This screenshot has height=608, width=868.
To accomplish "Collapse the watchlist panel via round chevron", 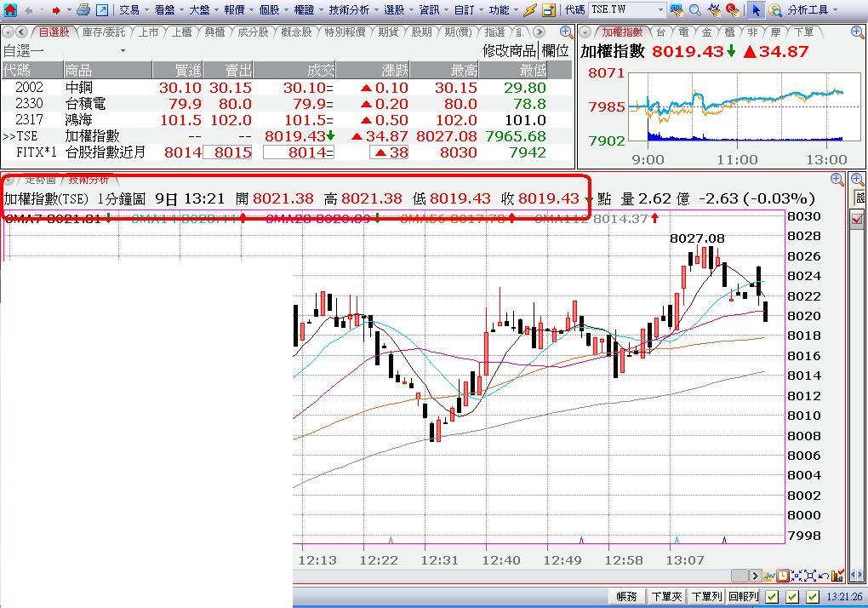I will pyautogui.click(x=9, y=32).
